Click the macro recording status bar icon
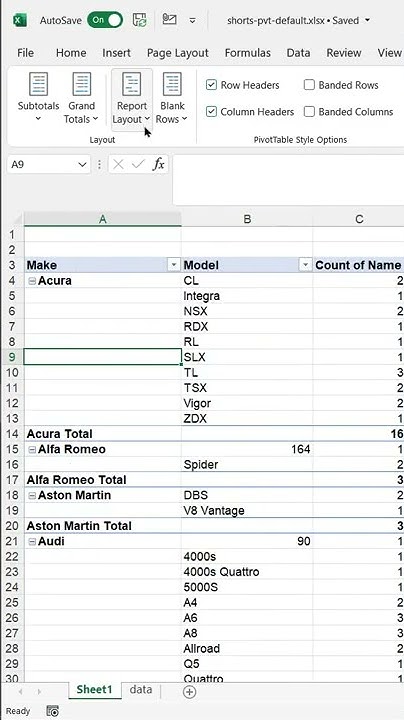404x720 pixels. pyautogui.click(x=53, y=711)
